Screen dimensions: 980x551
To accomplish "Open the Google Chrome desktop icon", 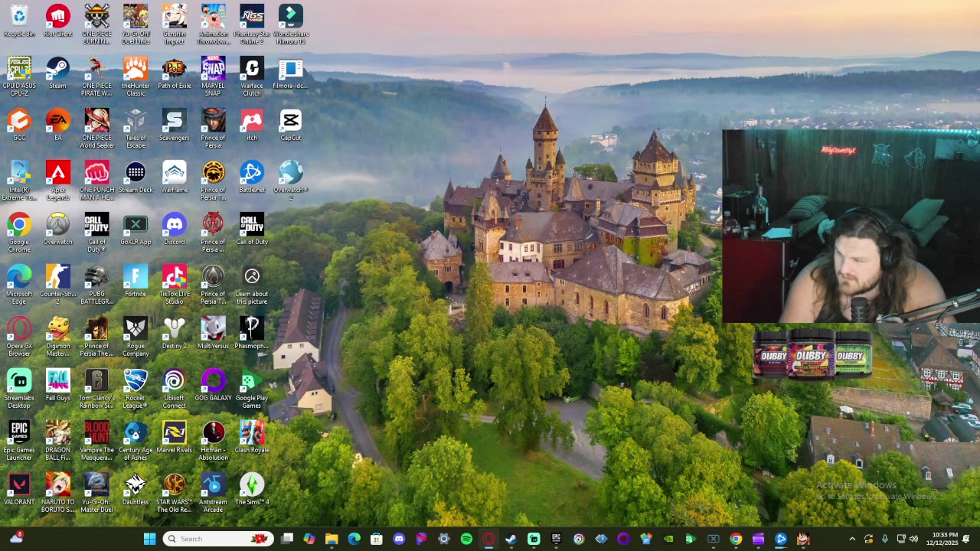I will coord(19,233).
